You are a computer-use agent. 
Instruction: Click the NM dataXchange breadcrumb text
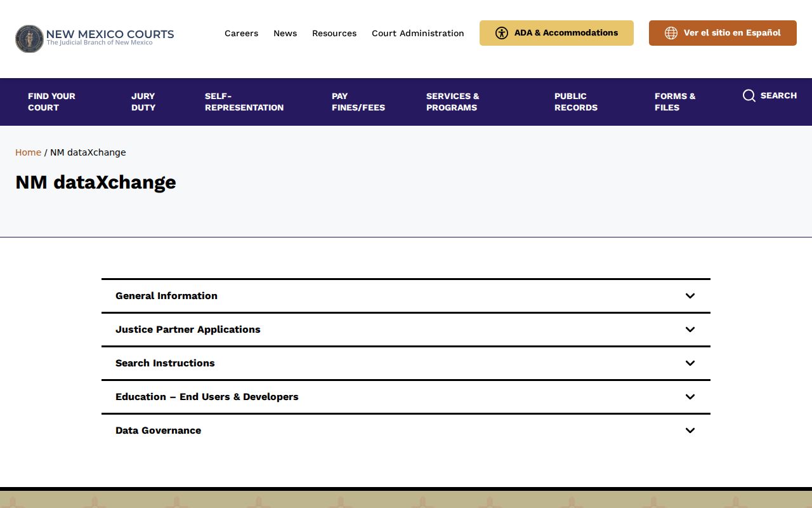pyautogui.click(x=88, y=152)
